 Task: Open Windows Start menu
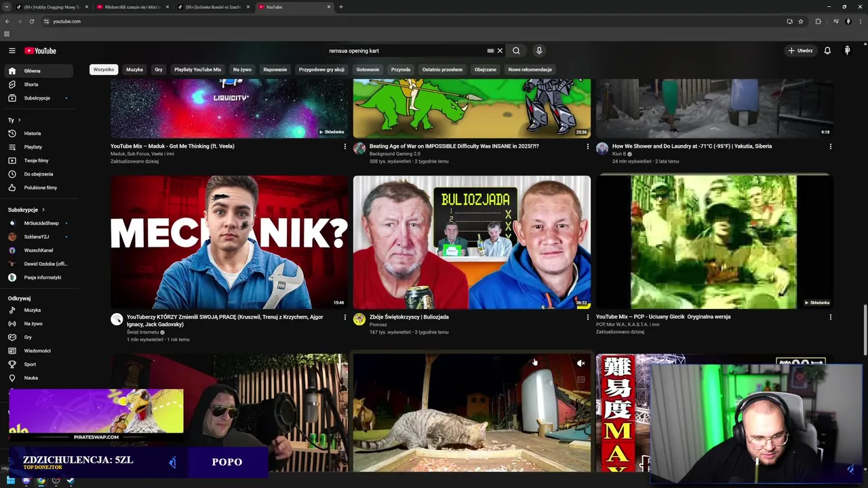coord(12,481)
